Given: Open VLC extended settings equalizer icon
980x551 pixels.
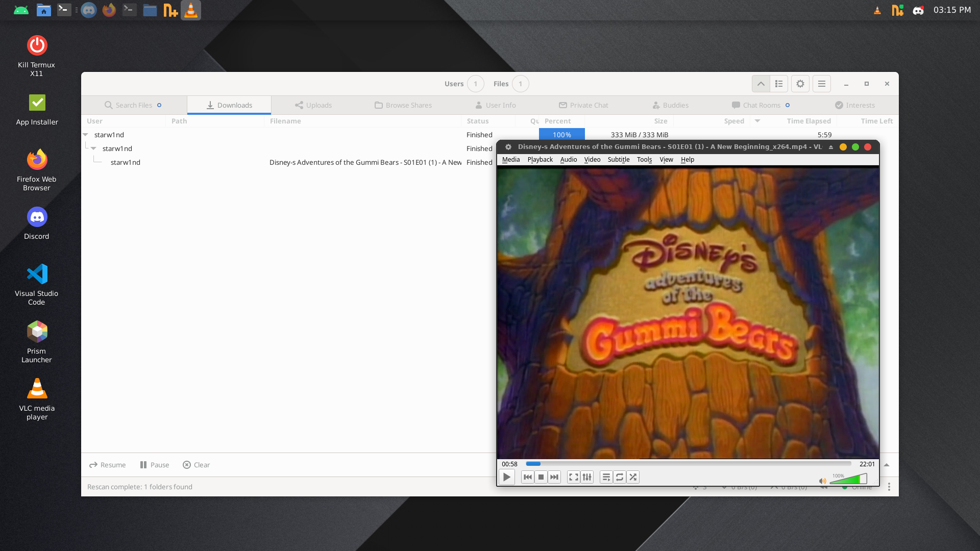Looking at the screenshot, I should pos(586,477).
